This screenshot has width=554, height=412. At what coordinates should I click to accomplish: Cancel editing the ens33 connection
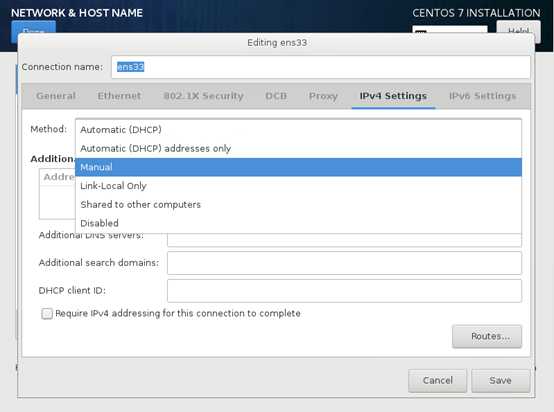point(437,381)
